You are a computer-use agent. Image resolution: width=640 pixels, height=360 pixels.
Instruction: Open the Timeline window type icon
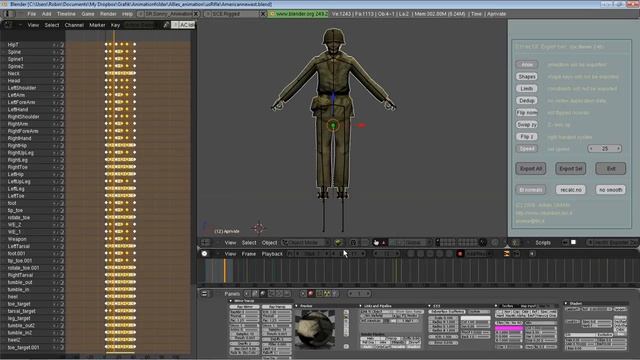click(x=204, y=253)
